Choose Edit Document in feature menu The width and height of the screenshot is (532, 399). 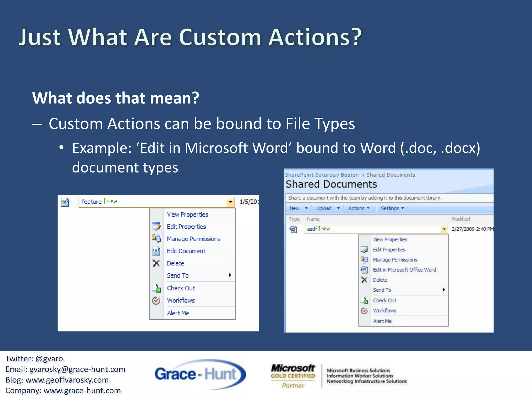tap(186, 251)
